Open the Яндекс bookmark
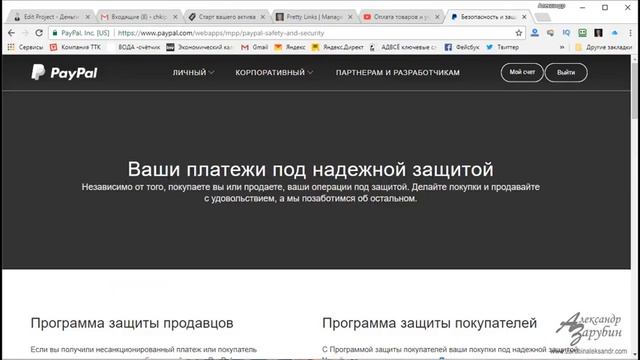Screen dimensions: 640x360 coord(290,47)
